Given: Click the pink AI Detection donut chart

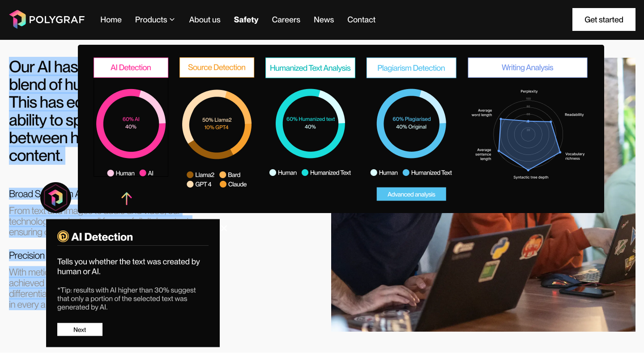Looking at the screenshot, I should point(131,124).
